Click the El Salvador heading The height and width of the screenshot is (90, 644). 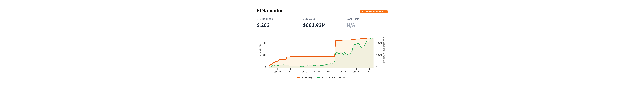click(x=270, y=11)
